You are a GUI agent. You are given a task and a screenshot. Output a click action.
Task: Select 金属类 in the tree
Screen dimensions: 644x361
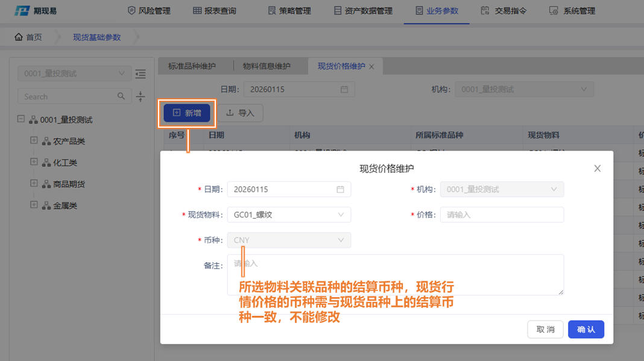tap(65, 206)
